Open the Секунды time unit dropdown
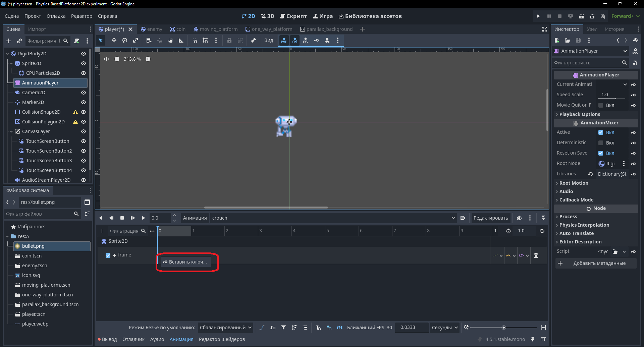 tap(445, 328)
